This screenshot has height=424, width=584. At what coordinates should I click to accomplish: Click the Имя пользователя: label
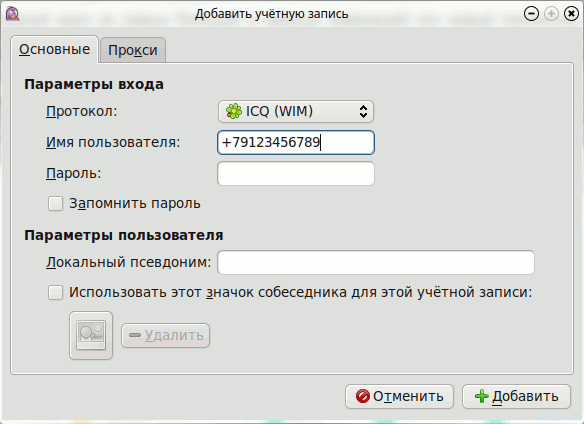(113, 142)
